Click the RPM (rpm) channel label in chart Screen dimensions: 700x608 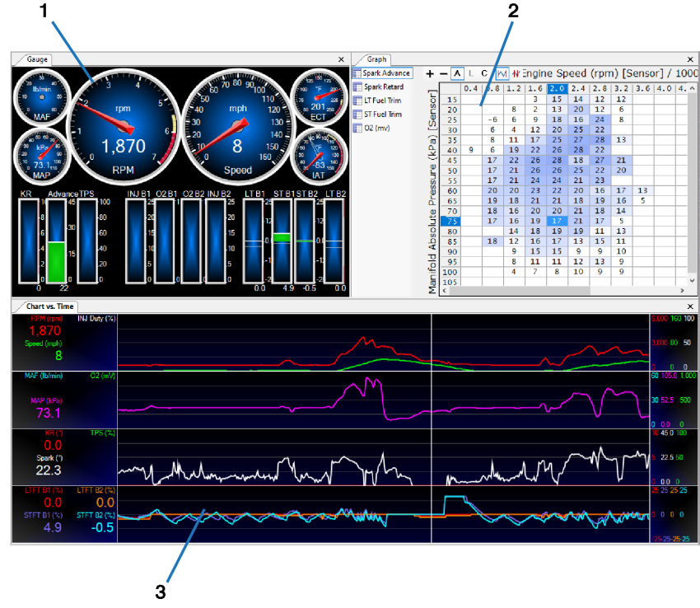point(47,319)
